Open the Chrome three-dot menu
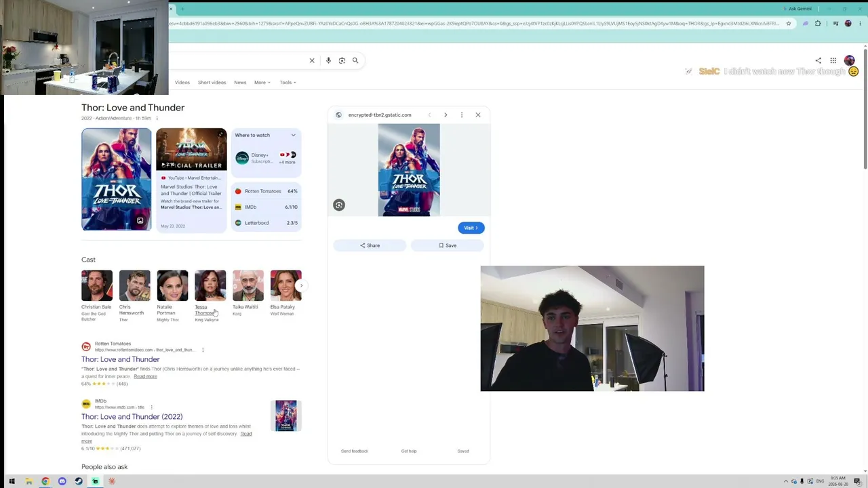 tap(860, 24)
